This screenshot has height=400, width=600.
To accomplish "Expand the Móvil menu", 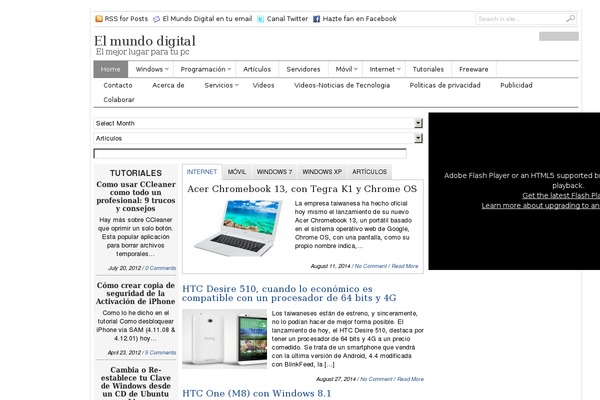I will point(346,69).
